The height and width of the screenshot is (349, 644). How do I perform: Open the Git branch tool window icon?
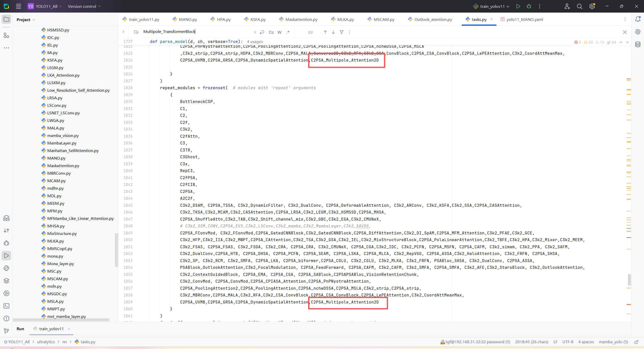[x=6, y=331]
